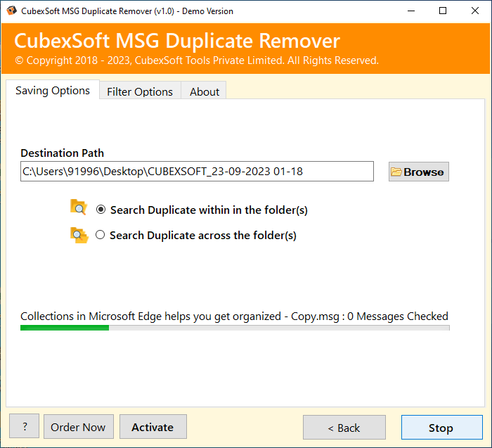Close the MSG Duplicate Remover window
The image size is (492, 448).
click(474, 11)
